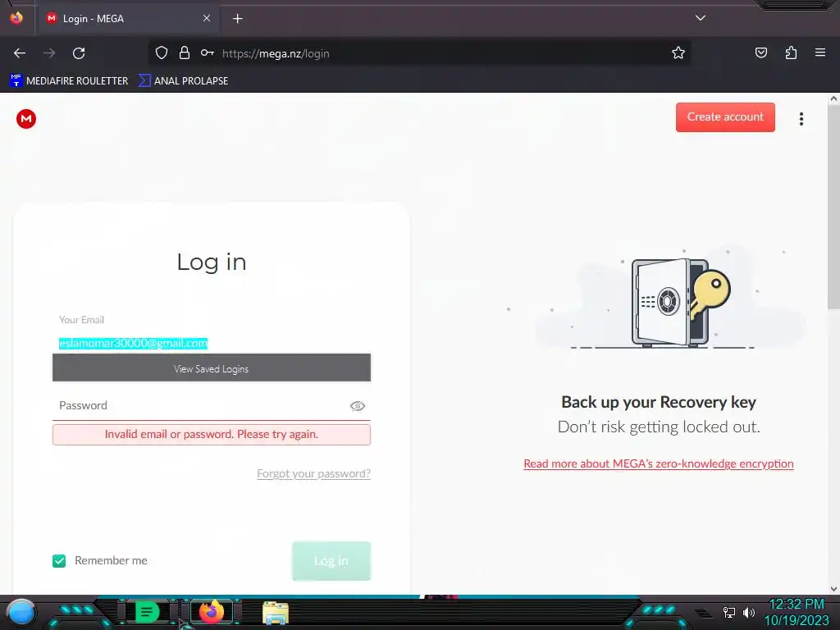Expand the list all tabs chevron
Image resolution: width=840 pixels, height=630 pixels.
pyautogui.click(x=701, y=18)
